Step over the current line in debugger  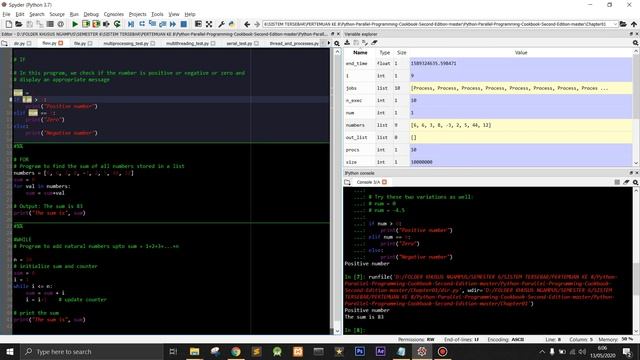click(x=142, y=24)
